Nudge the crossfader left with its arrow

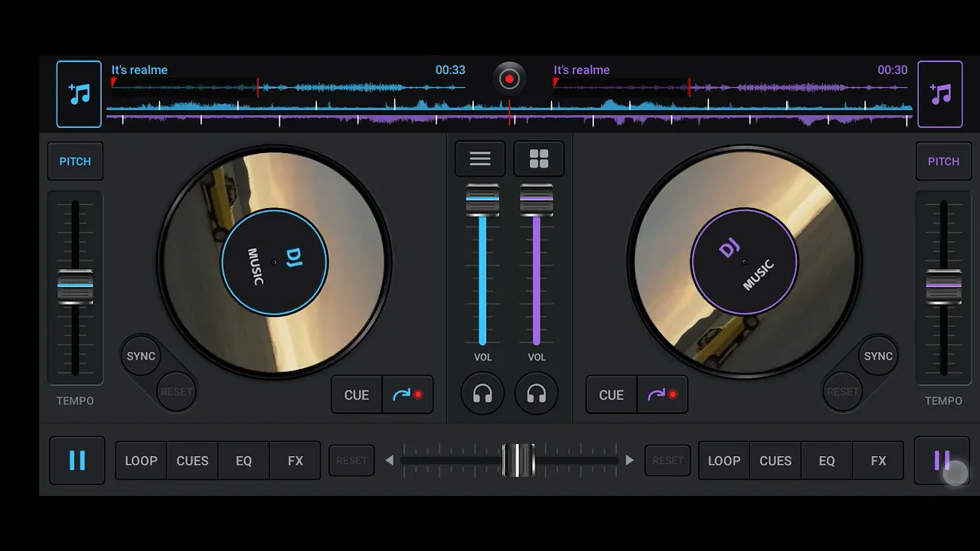click(x=389, y=460)
